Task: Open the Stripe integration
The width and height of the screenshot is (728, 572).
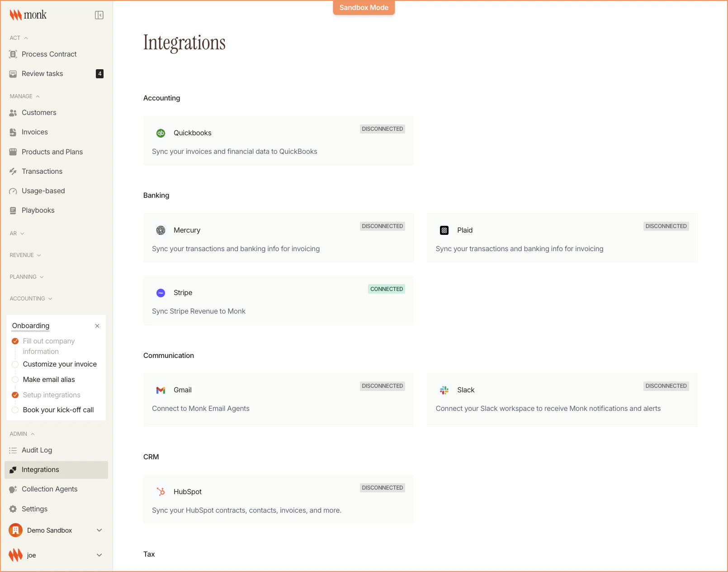Action: [x=279, y=300]
